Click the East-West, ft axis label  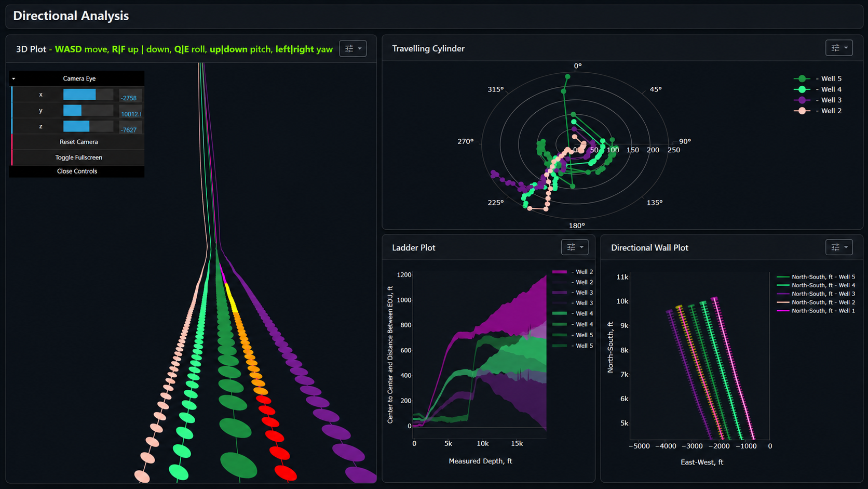pos(702,462)
